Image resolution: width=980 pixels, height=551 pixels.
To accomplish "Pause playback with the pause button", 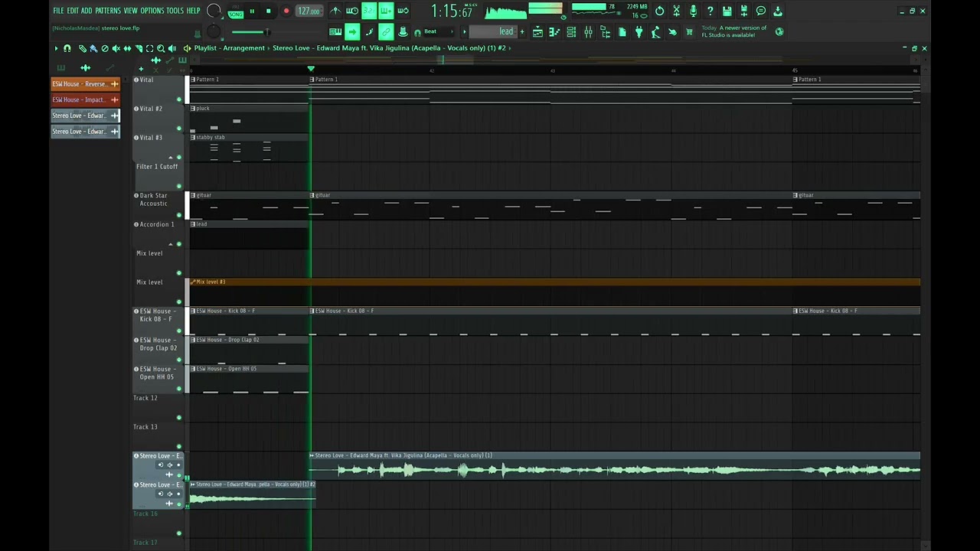I will pos(252,11).
